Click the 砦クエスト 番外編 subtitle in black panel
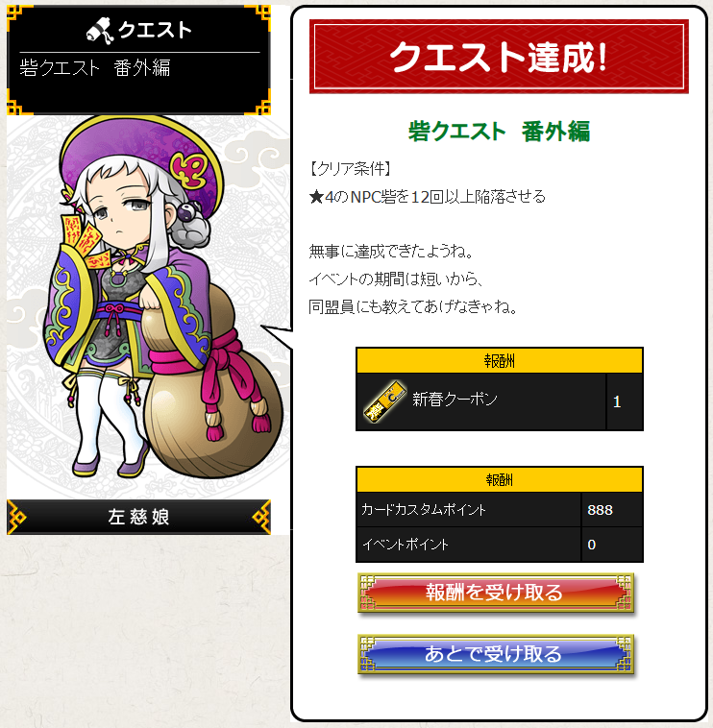Screen dimensions: 713x728 (x=95, y=68)
